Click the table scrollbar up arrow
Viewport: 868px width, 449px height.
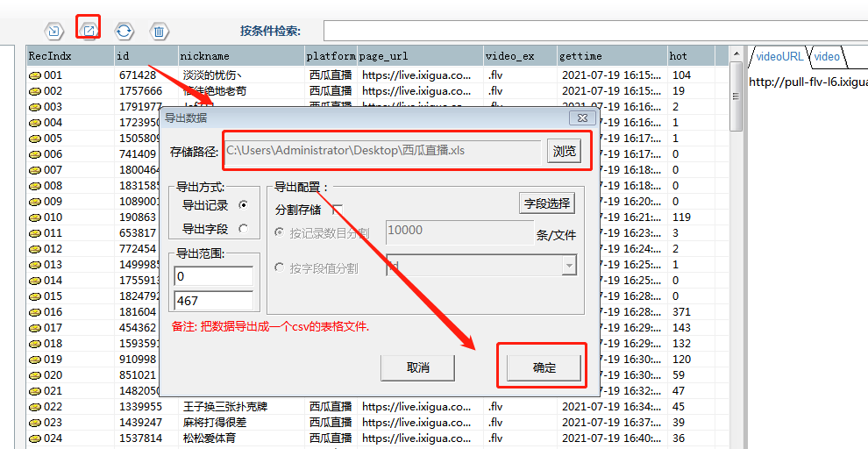tap(736, 54)
